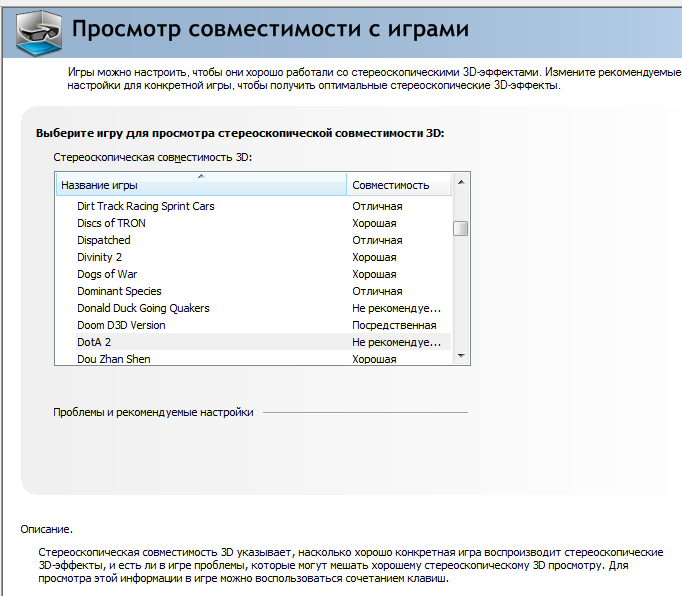
Task: Sort list by 'Название игры' column header
Action: tap(201, 185)
